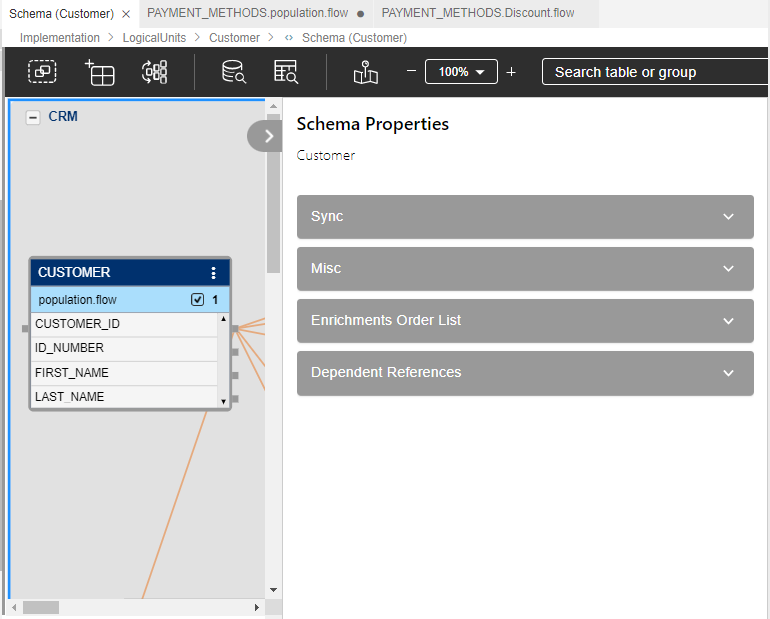Collapse the CRM group
The image size is (770, 619).
[32, 117]
